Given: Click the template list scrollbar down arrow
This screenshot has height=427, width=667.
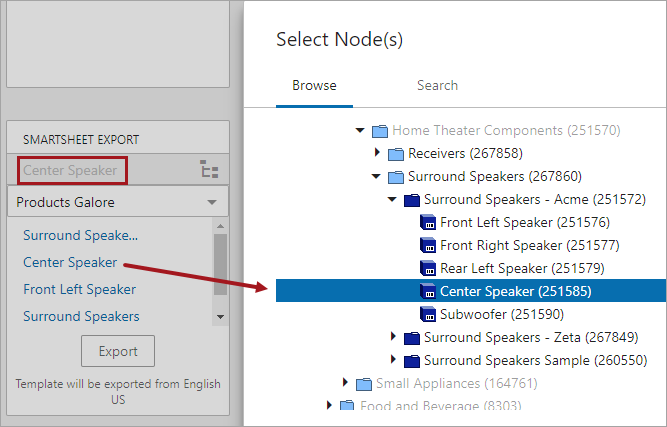Looking at the screenshot, I should tap(219, 317).
